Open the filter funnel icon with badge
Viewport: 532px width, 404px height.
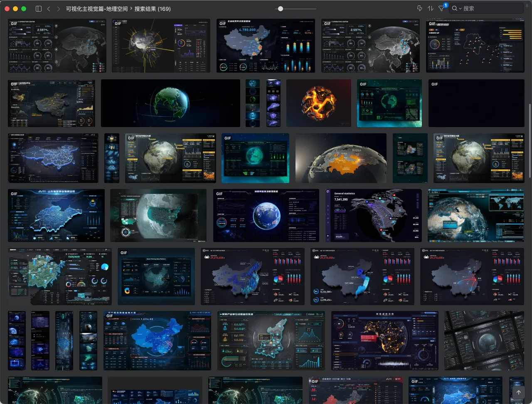441,9
